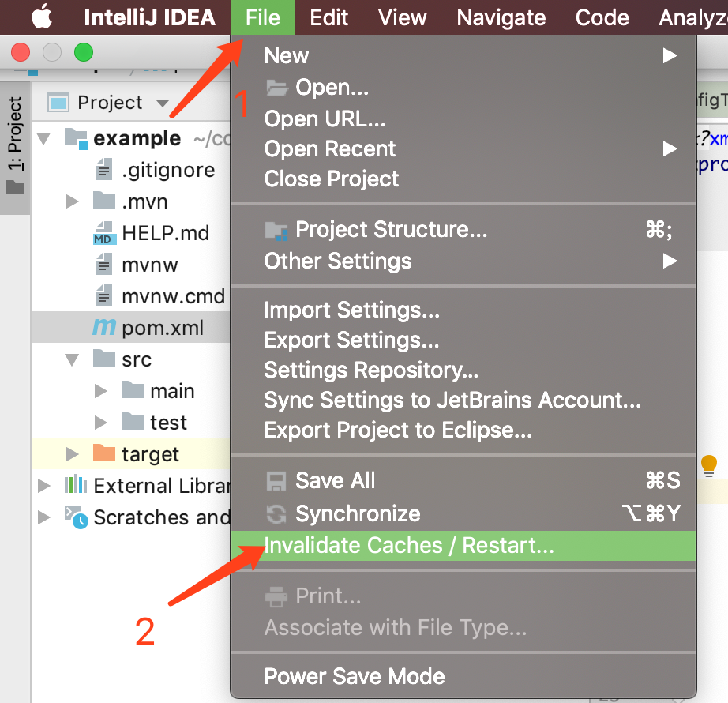Toggle Power Save Mode menu item
The height and width of the screenshot is (703, 728).
pyautogui.click(x=354, y=677)
